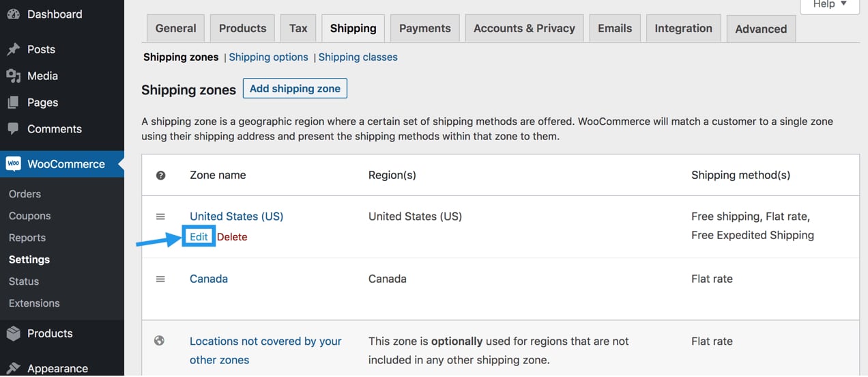This screenshot has width=868, height=377.
Task: Delete the United States shipping zone
Action: coord(232,237)
